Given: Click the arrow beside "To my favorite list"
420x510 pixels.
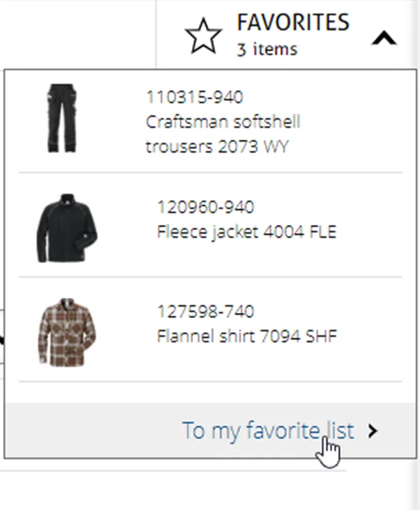Looking at the screenshot, I should (x=373, y=431).
